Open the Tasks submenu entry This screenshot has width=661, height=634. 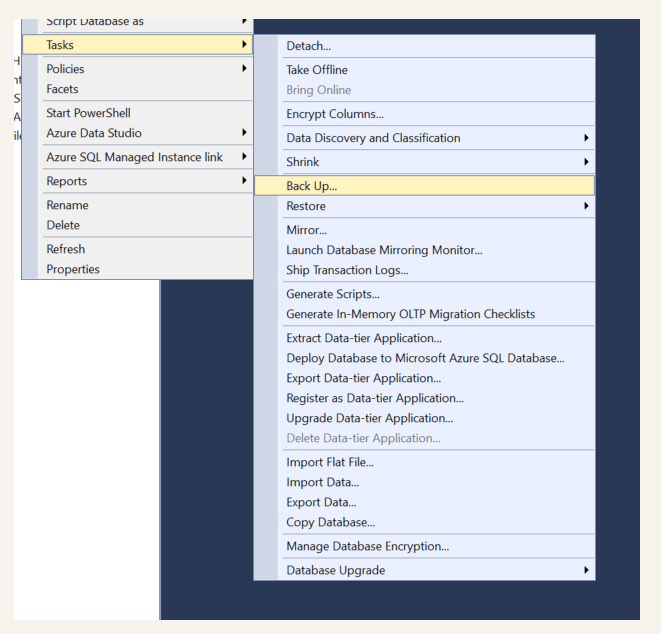coord(137,45)
